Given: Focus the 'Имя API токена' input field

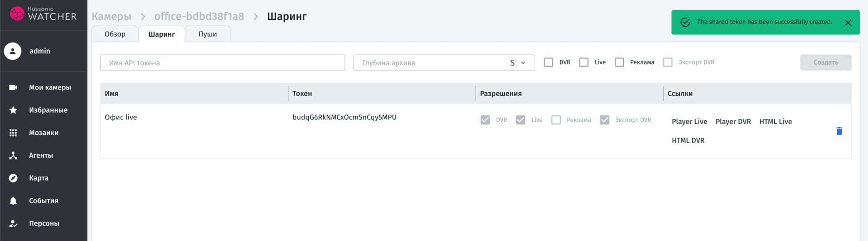Looking at the screenshot, I should [x=222, y=63].
